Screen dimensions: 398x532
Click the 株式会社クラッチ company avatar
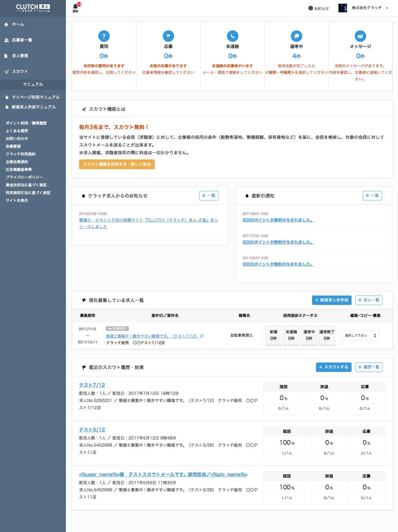342,8
